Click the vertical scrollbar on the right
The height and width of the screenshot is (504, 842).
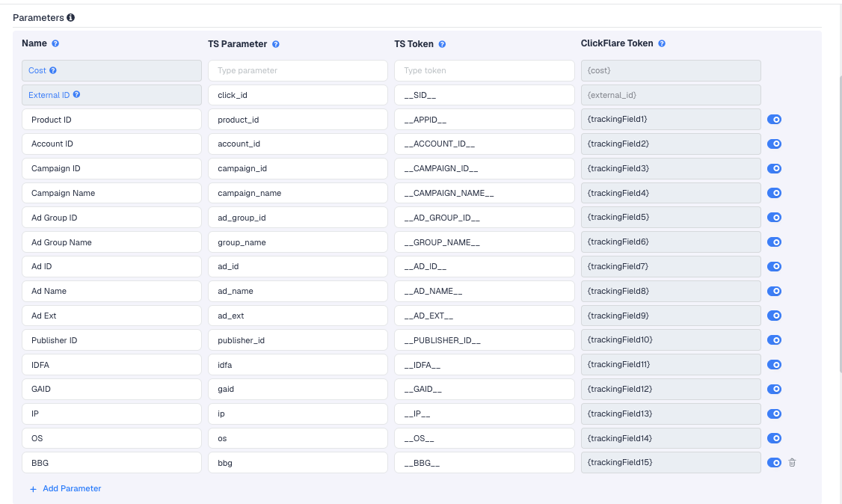point(841,224)
